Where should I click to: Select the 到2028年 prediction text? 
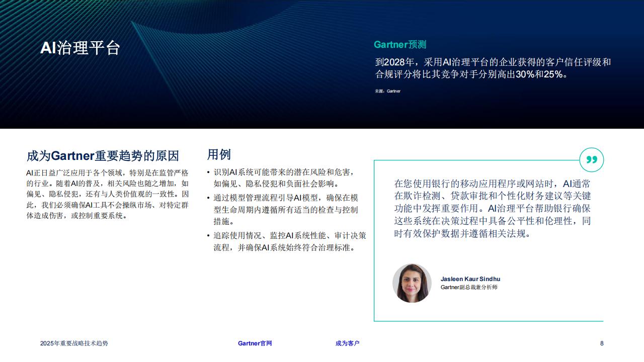click(x=493, y=68)
